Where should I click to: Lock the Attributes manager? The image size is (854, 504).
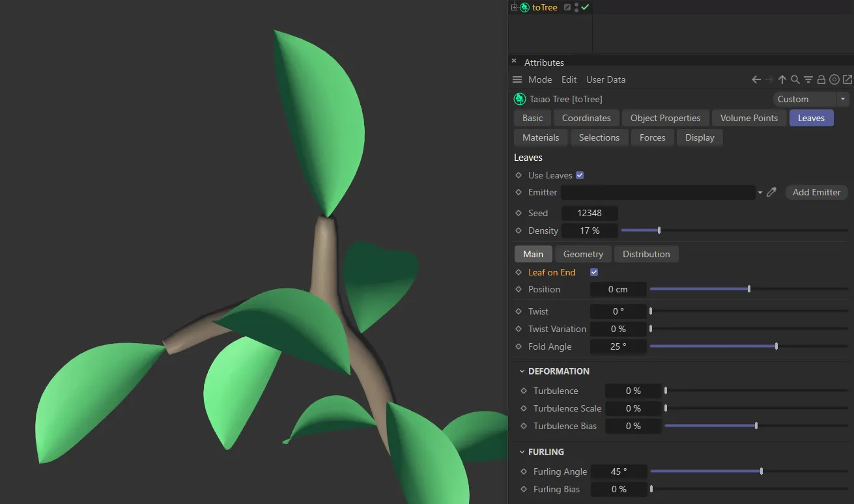821,79
